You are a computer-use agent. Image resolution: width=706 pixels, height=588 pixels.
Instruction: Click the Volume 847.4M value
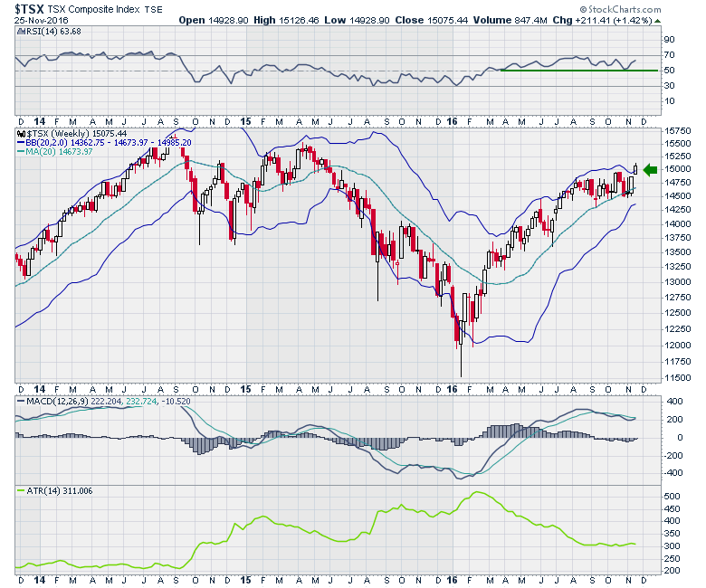point(510,20)
